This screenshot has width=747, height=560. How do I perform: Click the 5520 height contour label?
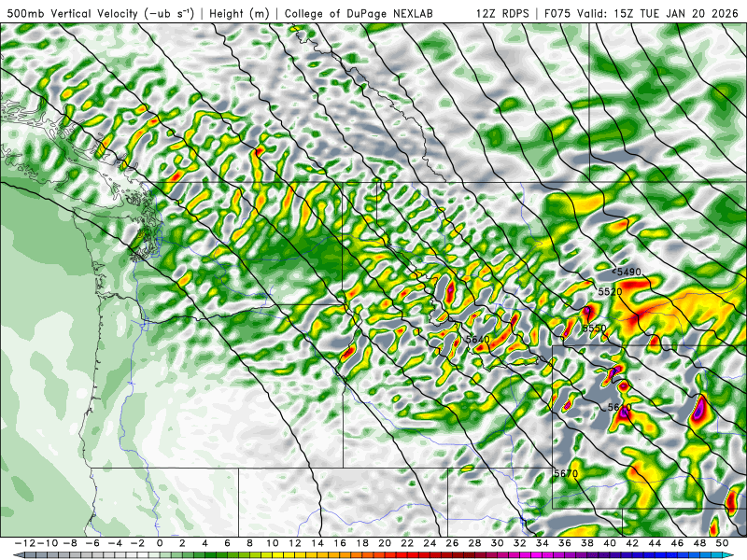click(x=610, y=291)
